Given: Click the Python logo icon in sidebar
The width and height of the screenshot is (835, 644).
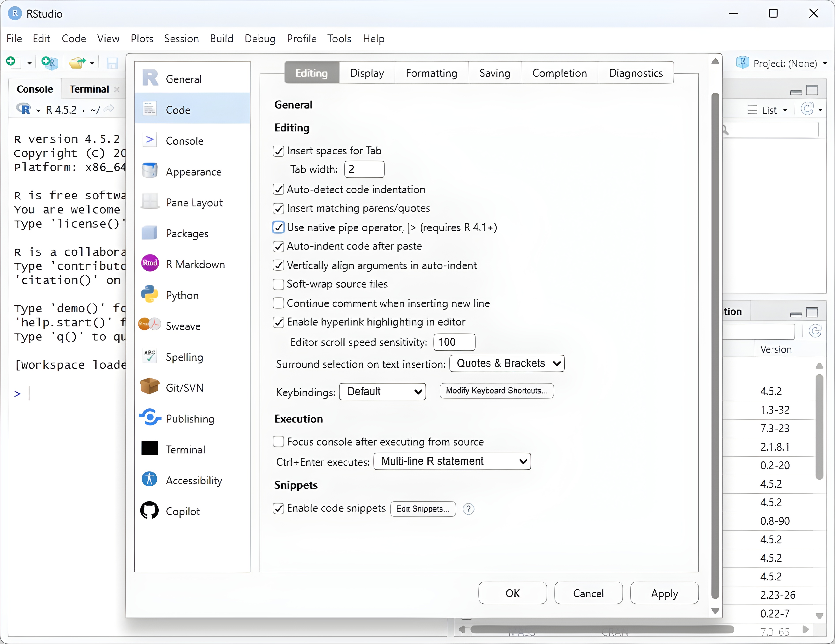Looking at the screenshot, I should click(149, 294).
